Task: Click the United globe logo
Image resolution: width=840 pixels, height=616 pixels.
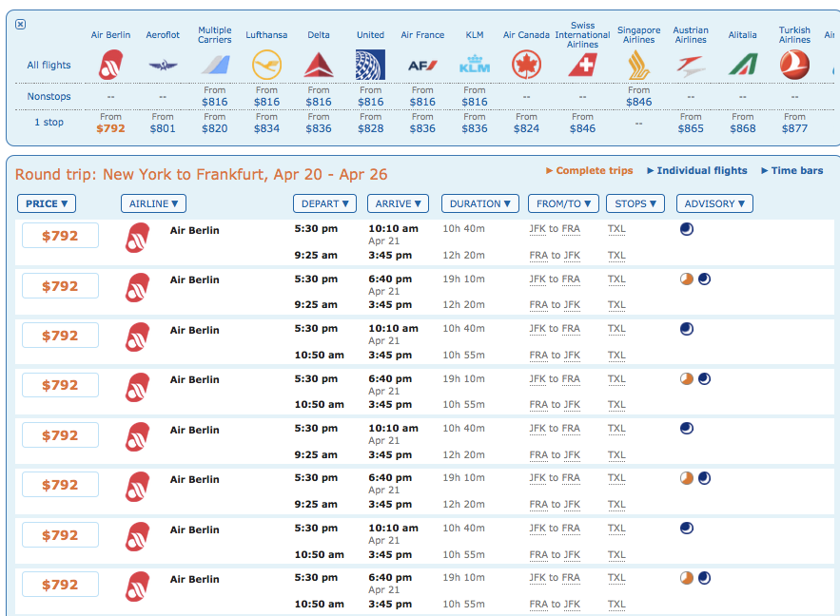Action: coord(370,65)
